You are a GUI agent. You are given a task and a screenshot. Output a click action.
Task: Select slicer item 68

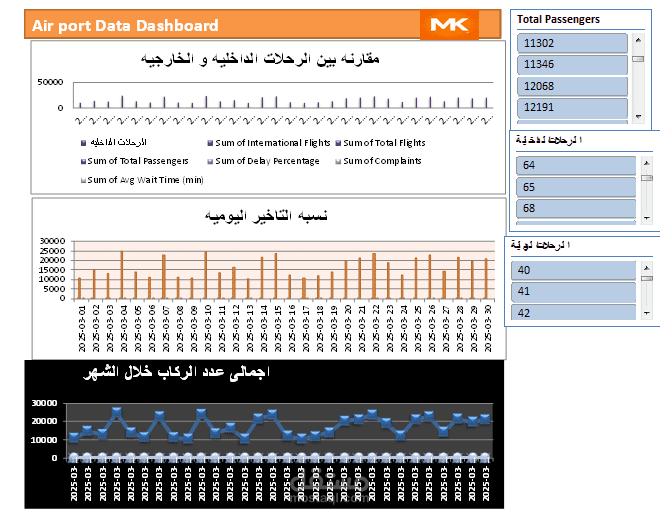pos(575,208)
